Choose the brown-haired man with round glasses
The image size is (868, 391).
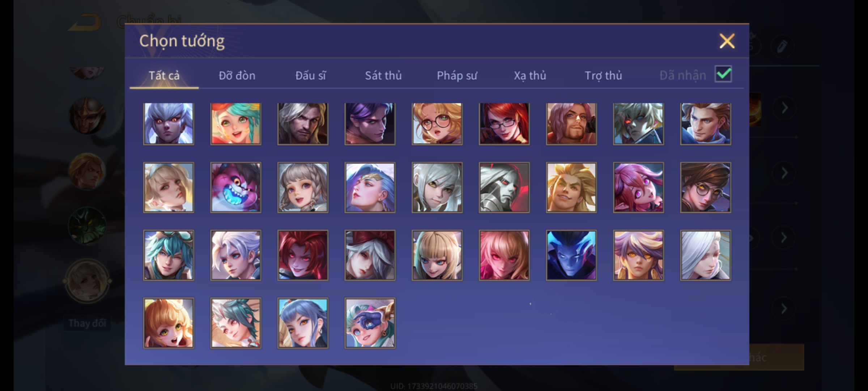coord(705,187)
